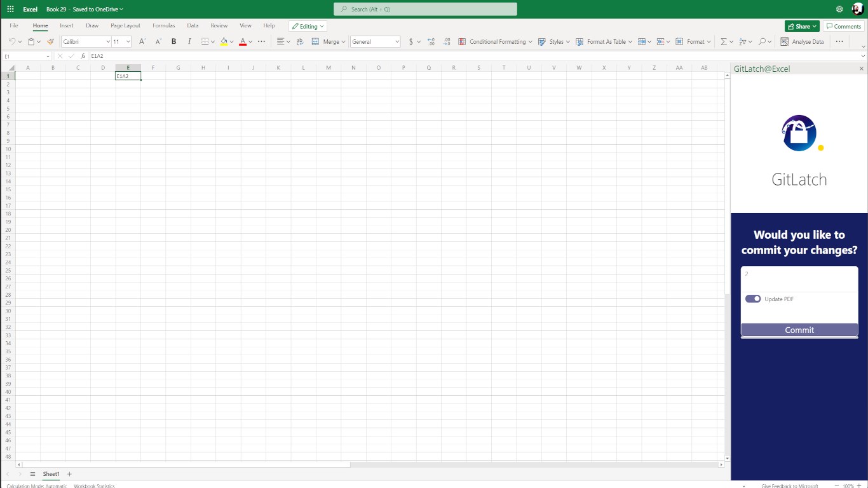Open the settings gear in title bar
868x488 pixels.
[x=839, y=9]
